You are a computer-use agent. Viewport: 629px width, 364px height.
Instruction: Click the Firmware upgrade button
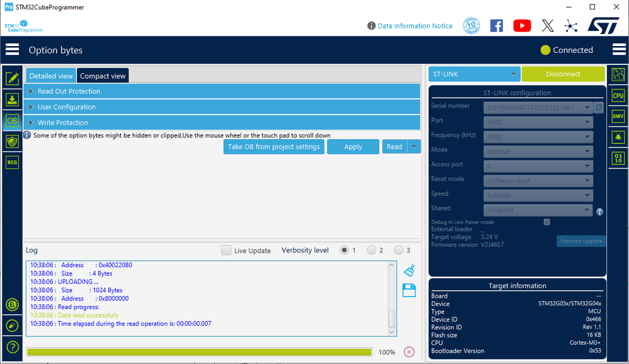click(581, 241)
